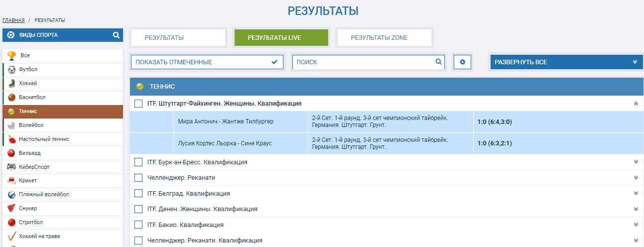The image size is (644, 247).
Task: Expand ITF. Денен. Женщины. Квалификация chevron
Action: (x=636, y=209)
